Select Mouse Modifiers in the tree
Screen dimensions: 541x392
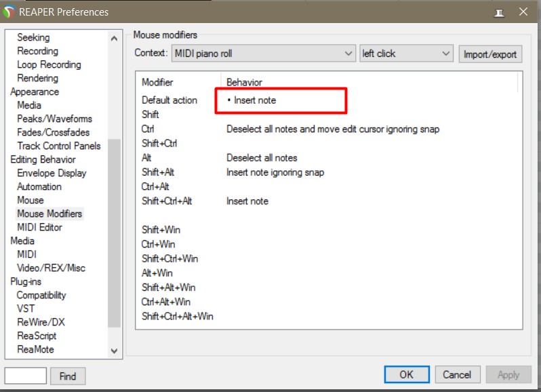(x=49, y=214)
